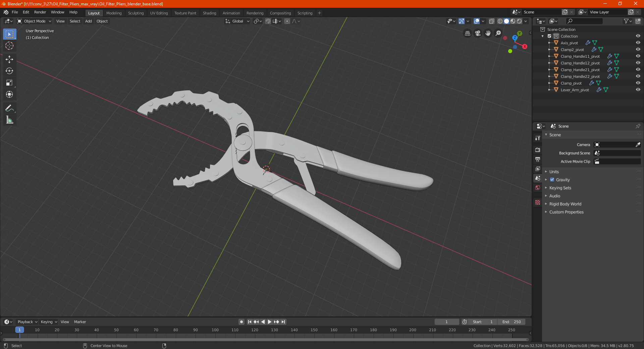Click the eyedropper in the Camera field
Viewport: 644px width, 349px height.
click(x=638, y=145)
